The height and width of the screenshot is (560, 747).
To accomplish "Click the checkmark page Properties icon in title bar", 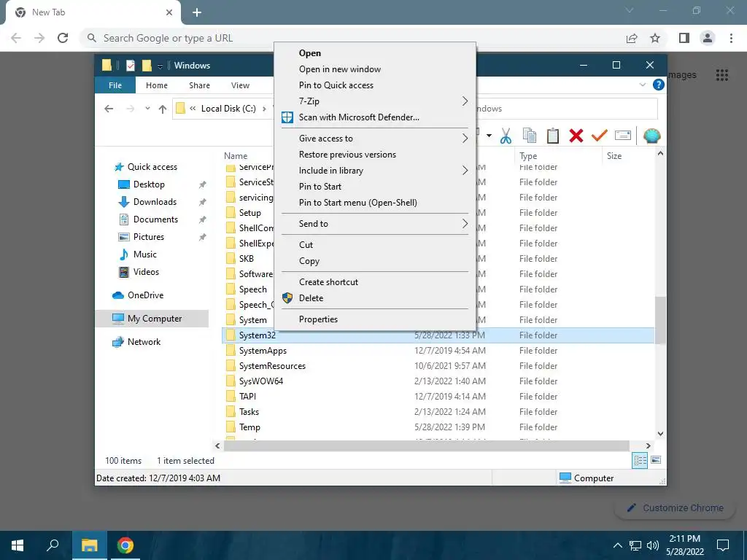I will 130,65.
